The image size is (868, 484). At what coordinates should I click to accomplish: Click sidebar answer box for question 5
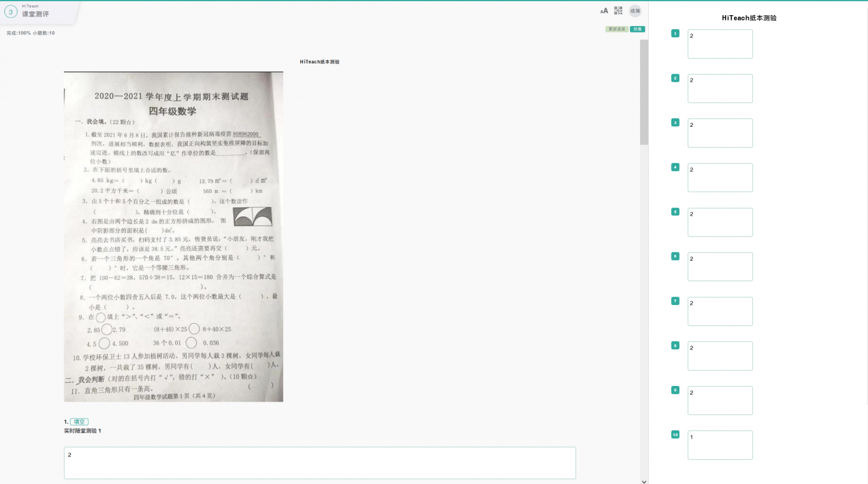pos(720,222)
